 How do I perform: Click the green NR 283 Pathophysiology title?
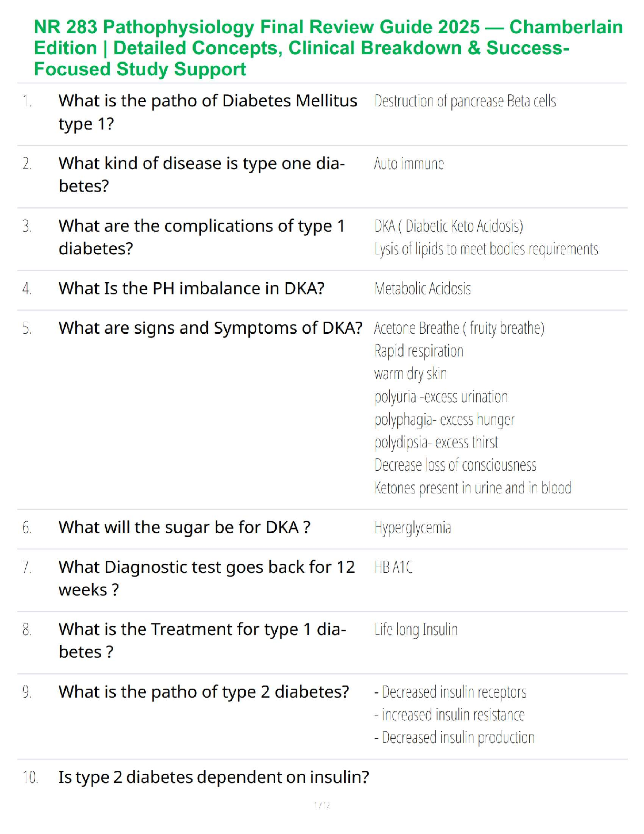[x=327, y=48]
